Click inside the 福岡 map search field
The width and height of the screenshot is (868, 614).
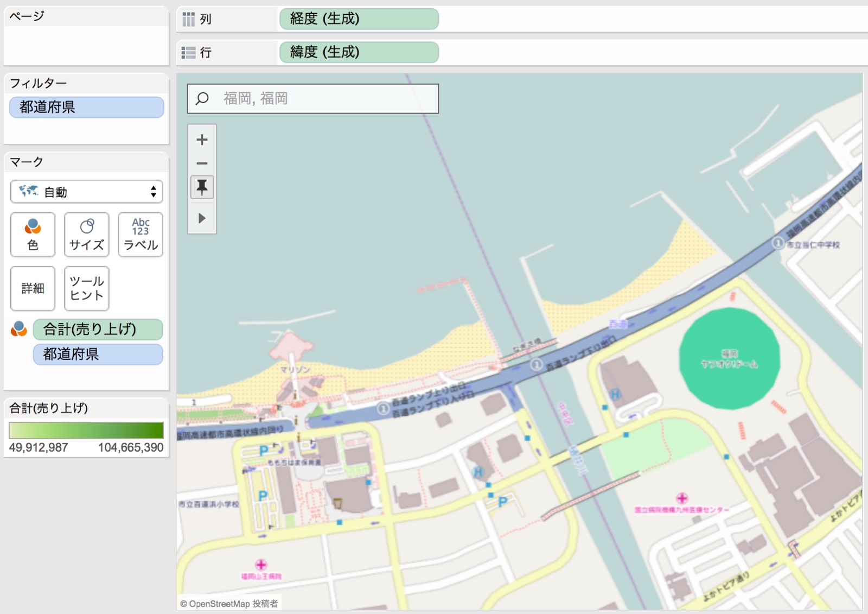(325, 98)
